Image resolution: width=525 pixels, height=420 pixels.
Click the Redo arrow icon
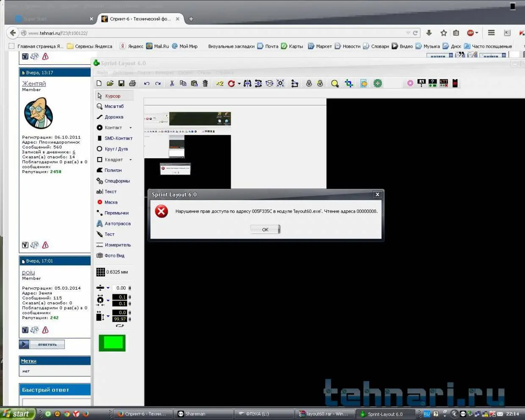(x=158, y=83)
